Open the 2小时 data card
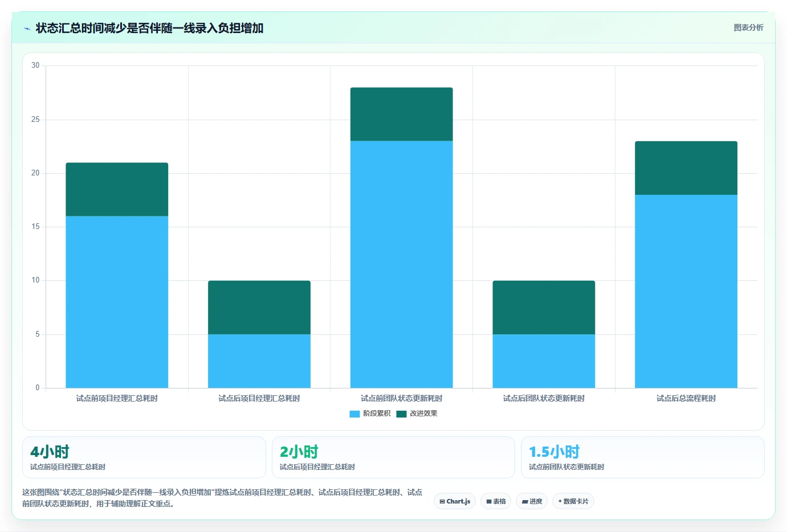 pyautogui.click(x=393, y=457)
